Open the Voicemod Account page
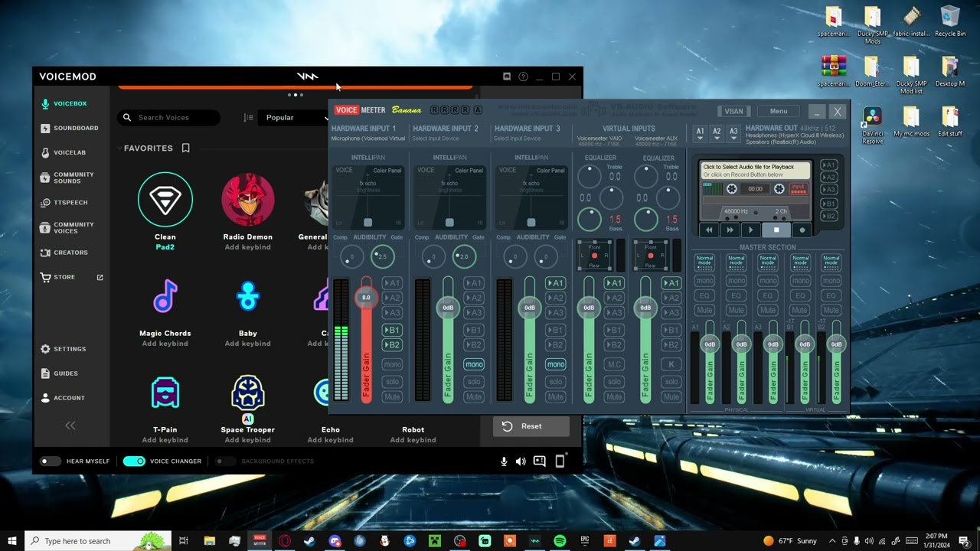Viewport: 980px width, 551px height. (x=63, y=398)
